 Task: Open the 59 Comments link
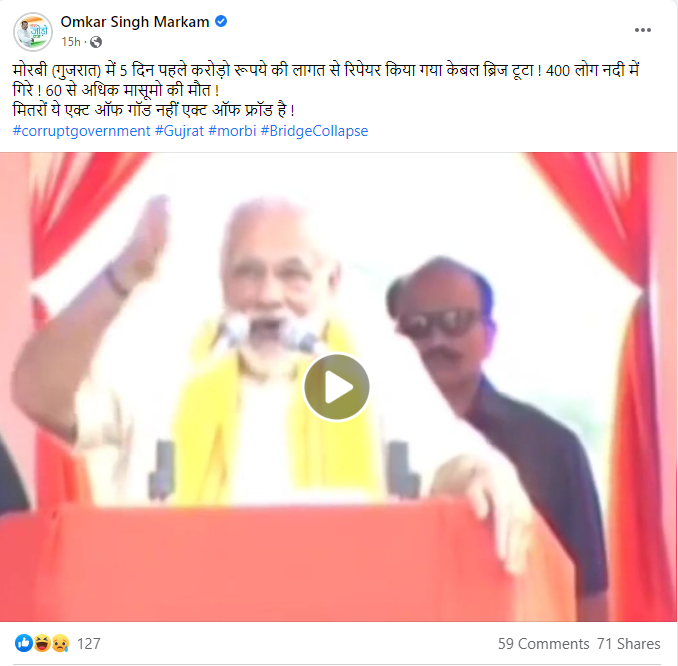coord(543,644)
